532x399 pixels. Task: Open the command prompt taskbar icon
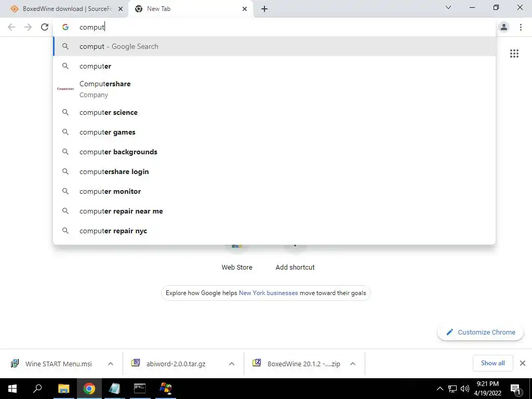[140, 389]
